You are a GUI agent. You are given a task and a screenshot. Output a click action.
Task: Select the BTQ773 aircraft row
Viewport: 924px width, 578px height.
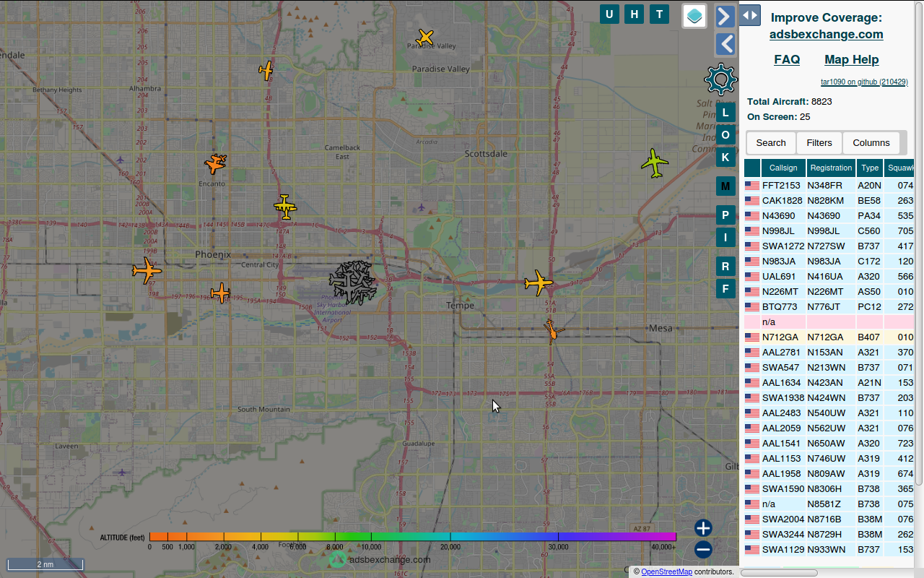click(x=829, y=307)
